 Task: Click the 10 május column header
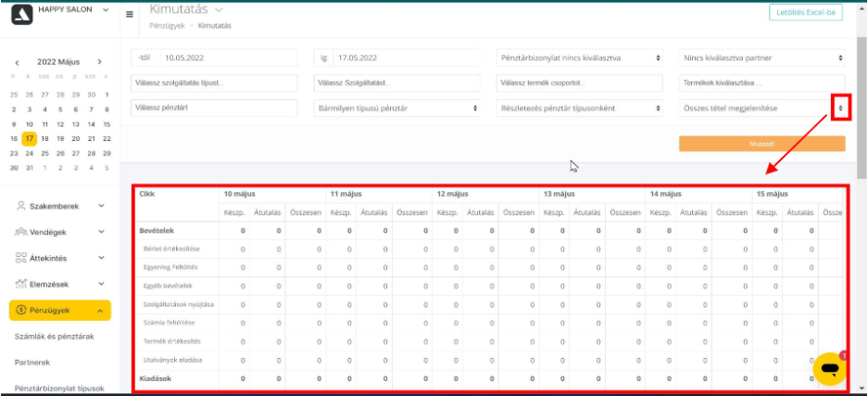[240, 195]
